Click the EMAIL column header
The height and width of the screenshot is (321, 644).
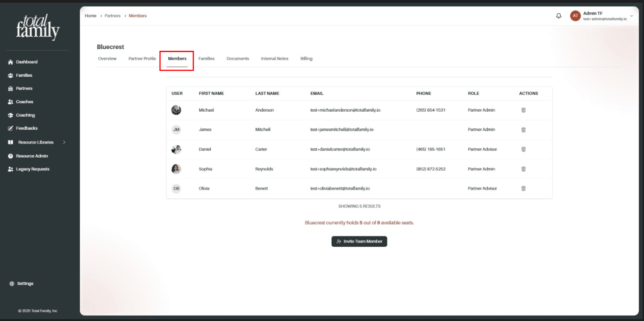[x=317, y=94]
